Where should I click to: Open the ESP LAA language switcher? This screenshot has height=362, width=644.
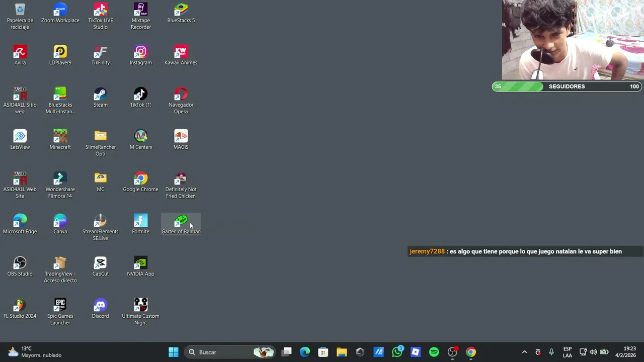tap(568, 352)
